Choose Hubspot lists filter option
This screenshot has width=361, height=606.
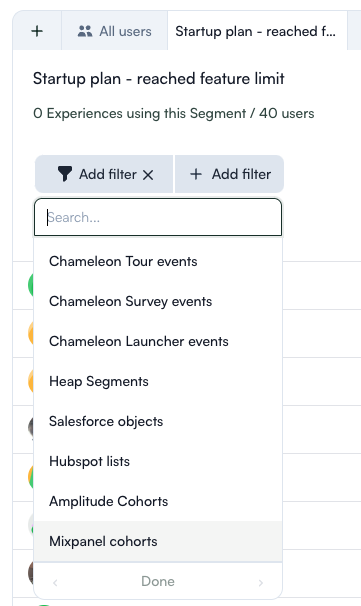pyautogui.click(x=158, y=461)
